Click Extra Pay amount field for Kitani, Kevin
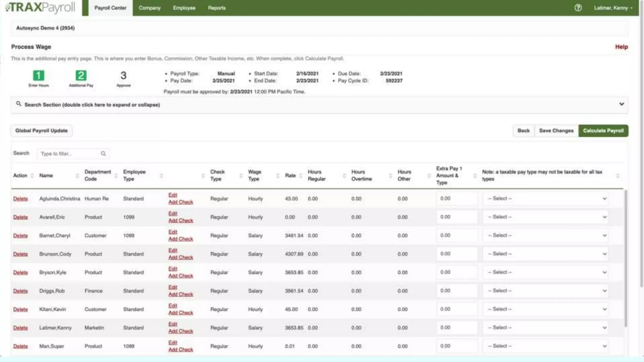 tap(457, 309)
